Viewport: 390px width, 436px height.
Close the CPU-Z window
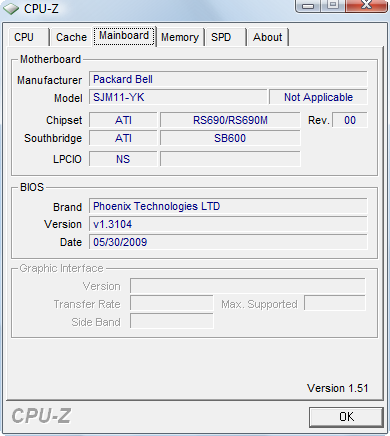tap(367, 6)
